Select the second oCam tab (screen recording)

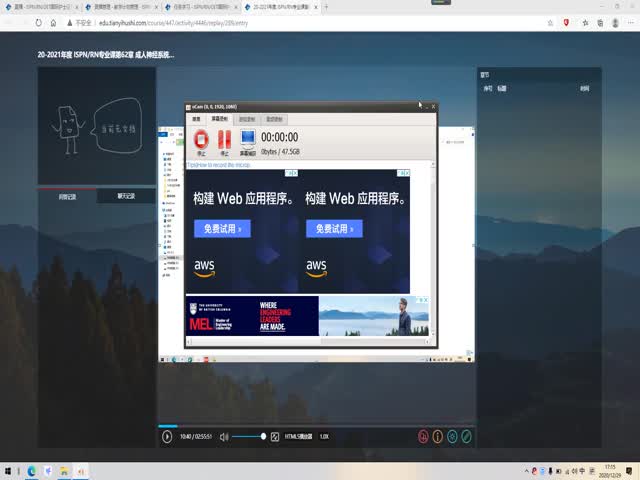[x=219, y=119]
